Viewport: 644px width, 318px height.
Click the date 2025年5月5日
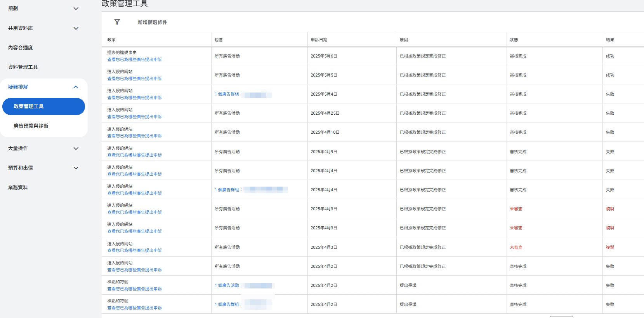[324, 75]
